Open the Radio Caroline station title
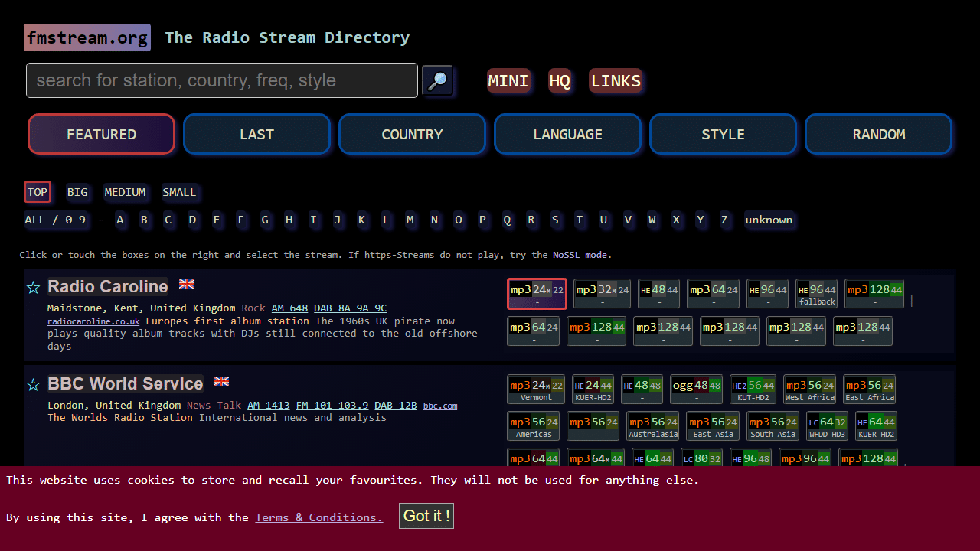This screenshot has width=980, height=551. point(108,286)
